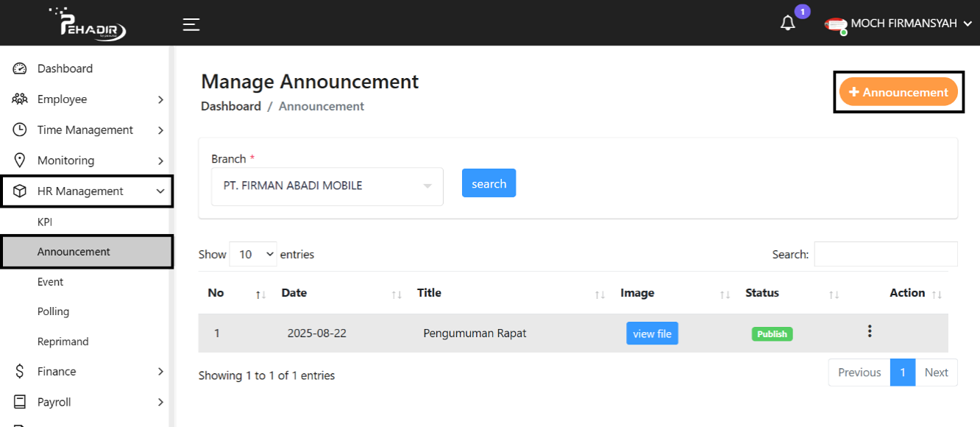The image size is (980, 427).
Task: Open the Branch selection dropdown
Action: (x=327, y=186)
